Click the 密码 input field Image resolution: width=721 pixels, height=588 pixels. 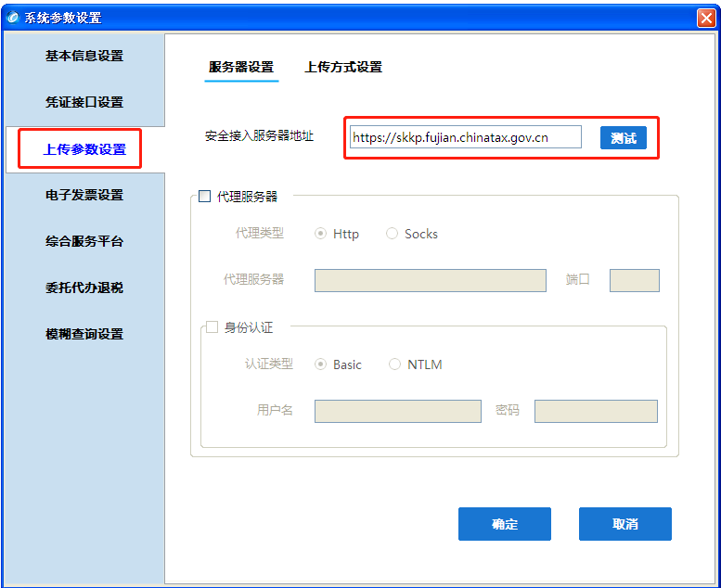[x=596, y=411]
